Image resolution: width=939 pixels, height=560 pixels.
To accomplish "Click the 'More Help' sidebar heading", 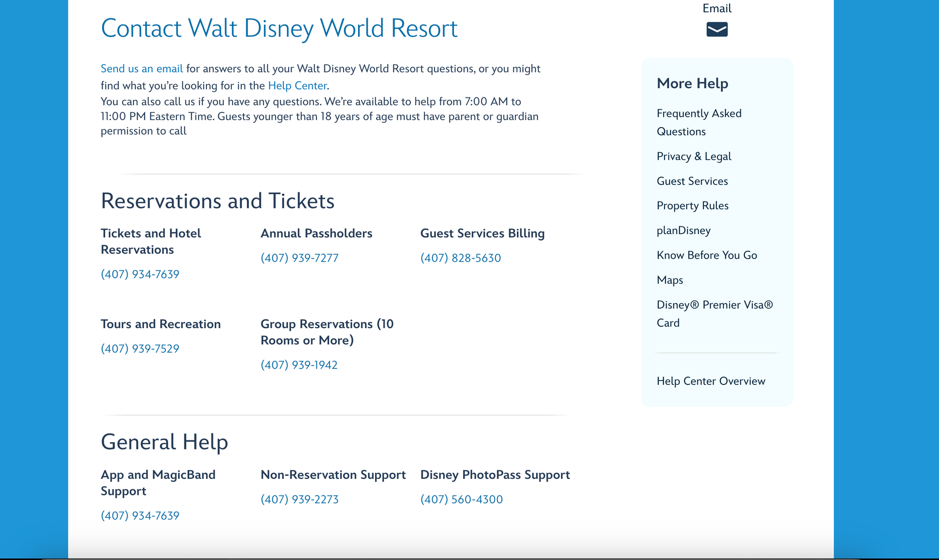I will click(x=693, y=84).
